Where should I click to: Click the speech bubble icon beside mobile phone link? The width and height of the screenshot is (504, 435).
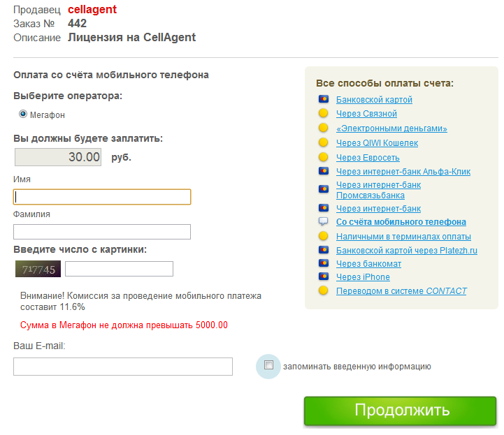323,221
